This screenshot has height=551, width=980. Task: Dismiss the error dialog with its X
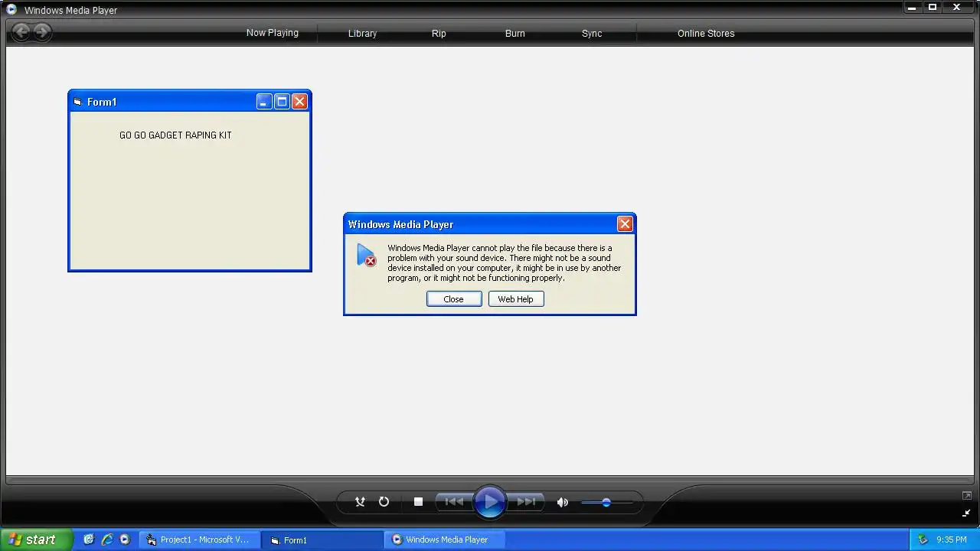(625, 224)
